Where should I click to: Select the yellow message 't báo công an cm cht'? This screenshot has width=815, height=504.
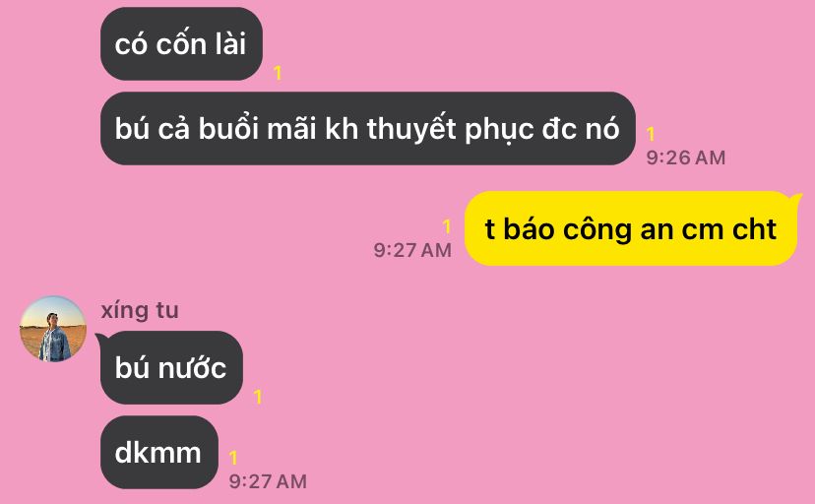(631, 228)
